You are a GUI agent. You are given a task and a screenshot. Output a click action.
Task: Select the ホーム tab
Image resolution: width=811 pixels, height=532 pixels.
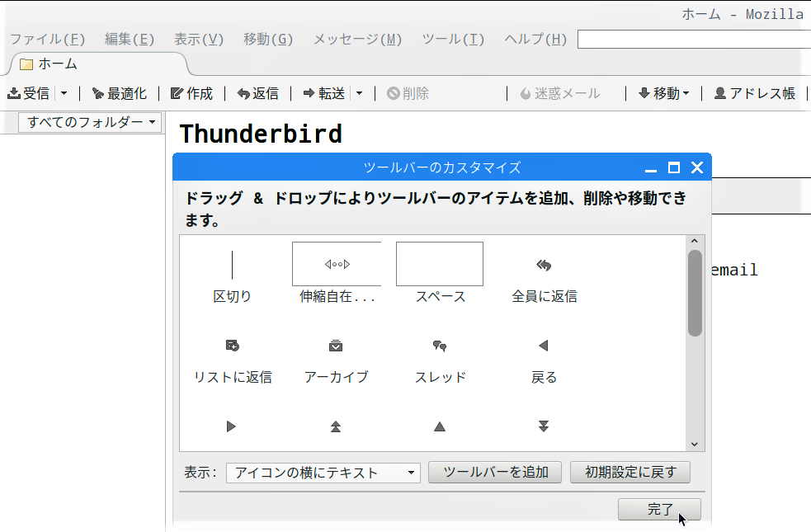click(x=98, y=64)
